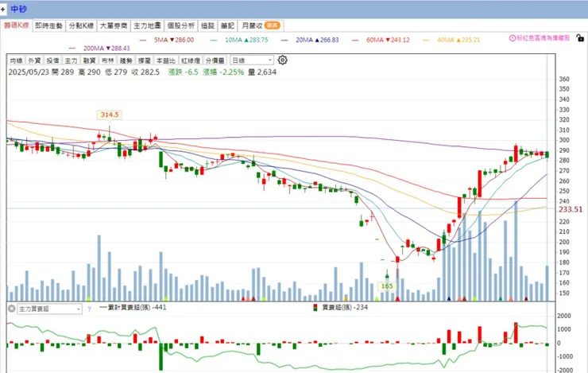Click the 中砂 stock name title
588x373 pixels.
(x=19, y=9)
